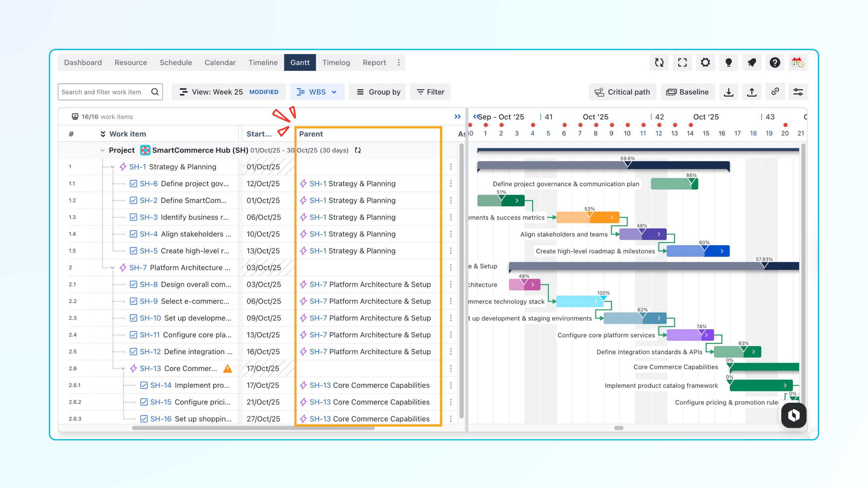Image resolution: width=868 pixels, height=488 pixels.
Task: Click the lightbulb tips icon
Action: tap(728, 63)
